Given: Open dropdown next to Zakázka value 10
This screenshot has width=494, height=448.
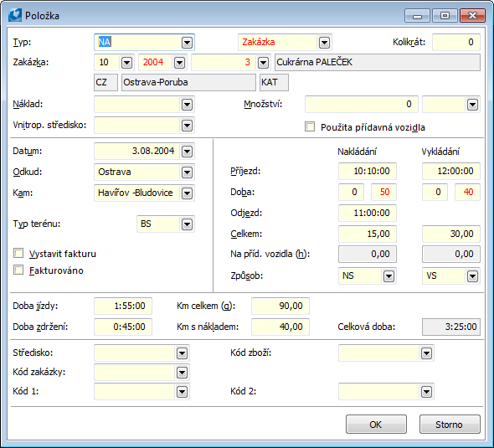Looking at the screenshot, I should click(126, 63).
